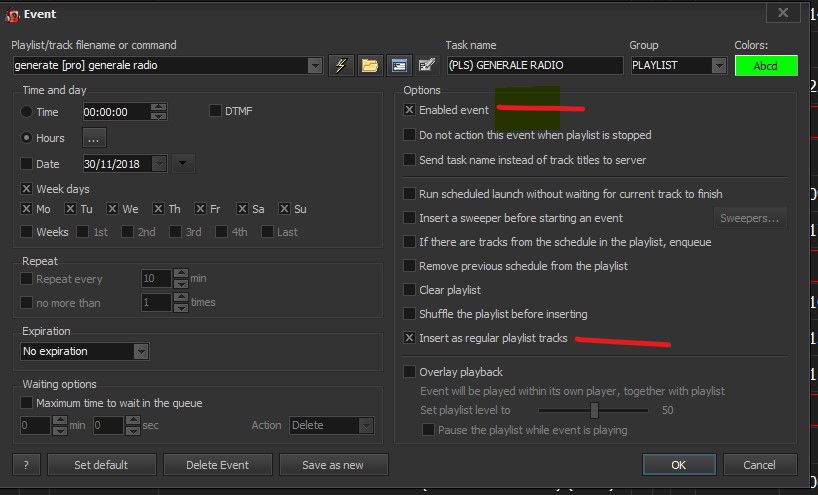This screenshot has width=818, height=495.
Task: Check Insert a sweeper before starting event
Action: tap(410, 218)
